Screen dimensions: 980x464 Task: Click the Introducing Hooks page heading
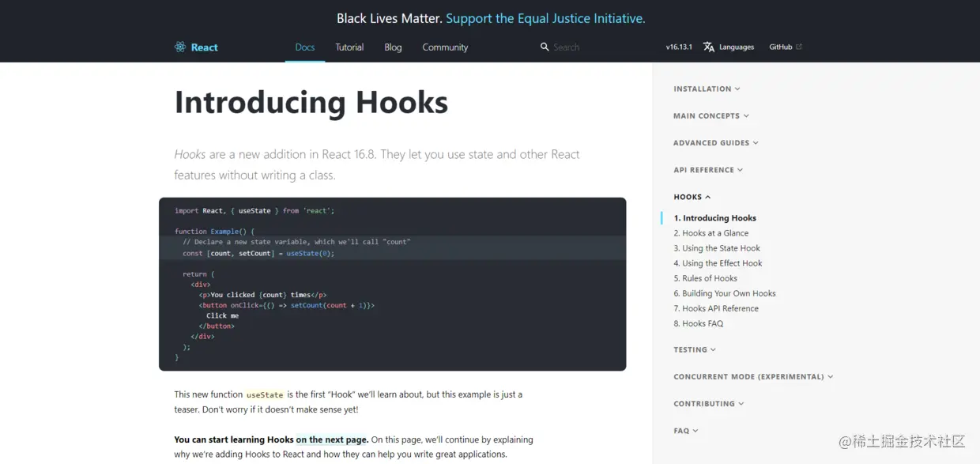311,103
